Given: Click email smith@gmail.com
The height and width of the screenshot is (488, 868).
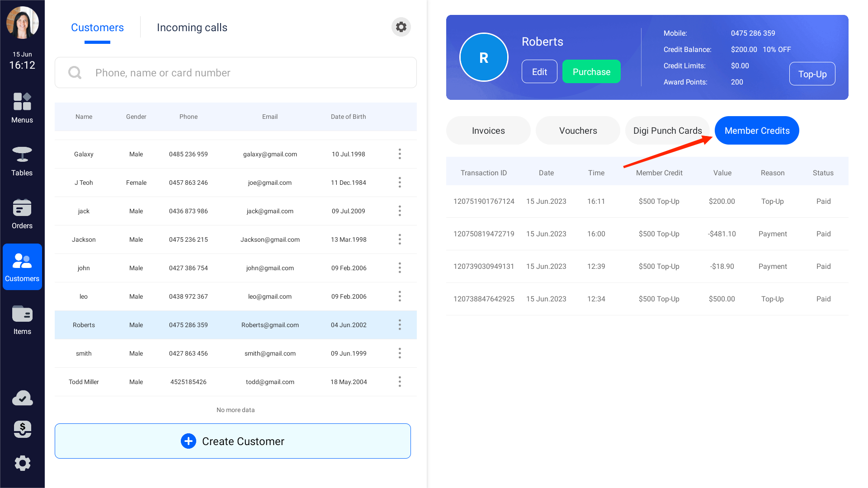Looking at the screenshot, I should [270, 353].
